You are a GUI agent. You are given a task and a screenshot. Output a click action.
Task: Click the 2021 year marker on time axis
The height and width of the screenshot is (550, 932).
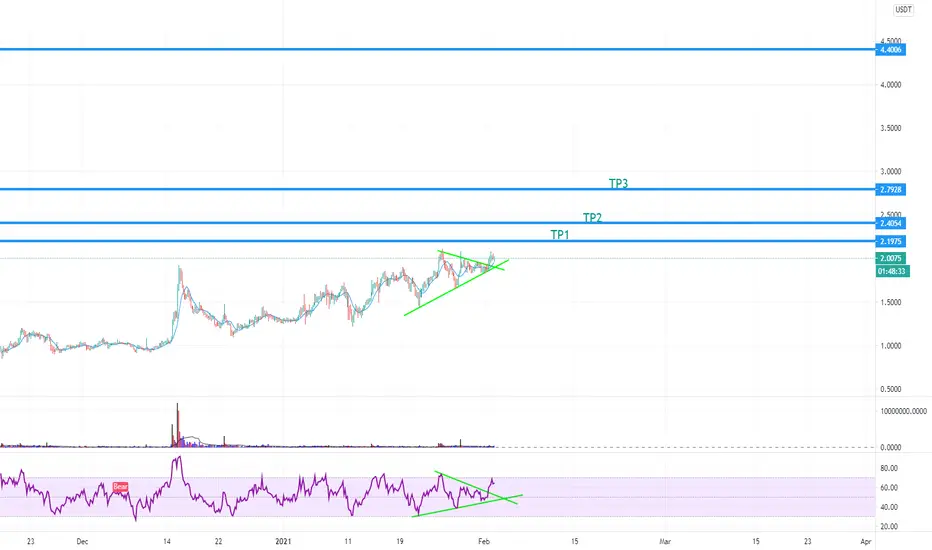click(x=284, y=542)
